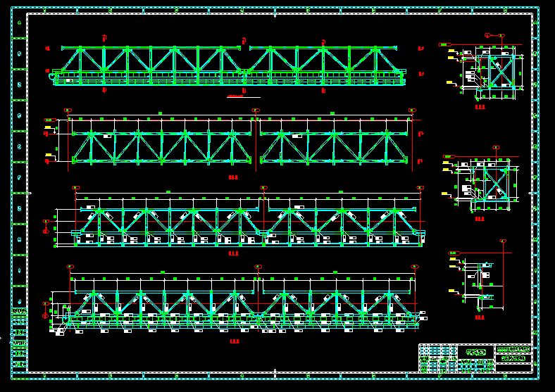
Task: Select the middle red axis bubble of third truss view
Action: point(263,187)
